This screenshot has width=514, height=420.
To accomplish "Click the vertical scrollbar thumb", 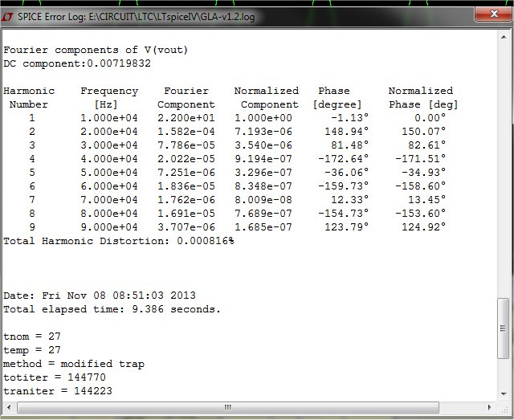I will click(503, 328).
